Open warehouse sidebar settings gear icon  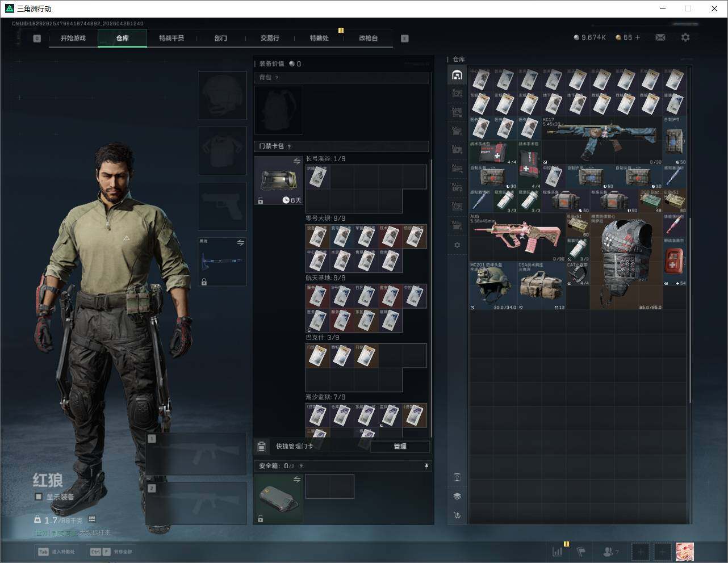pyautogui.click(x=457, y=245)
